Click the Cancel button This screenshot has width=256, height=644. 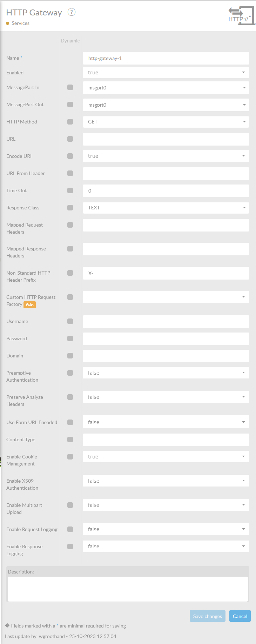click(240, 616)
